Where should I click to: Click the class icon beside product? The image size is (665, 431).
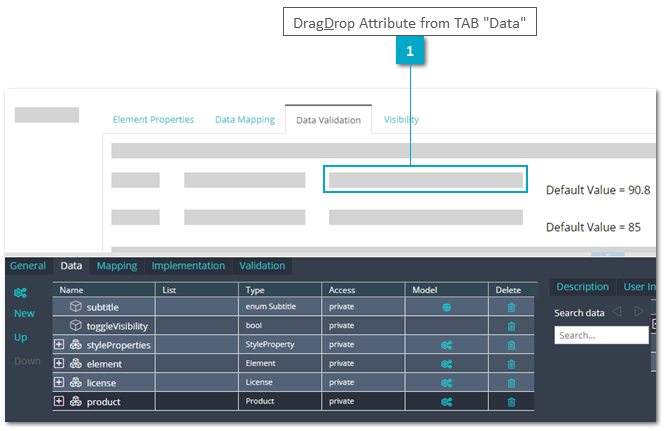pyautogui.click(x=75, y=401)
